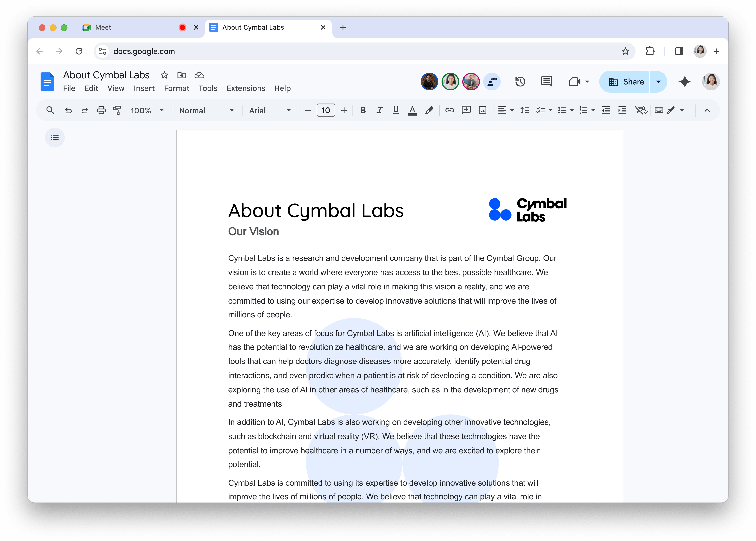Click the font size field
Image resolution: width=756 pixels, height=541 pixels.
326,110
